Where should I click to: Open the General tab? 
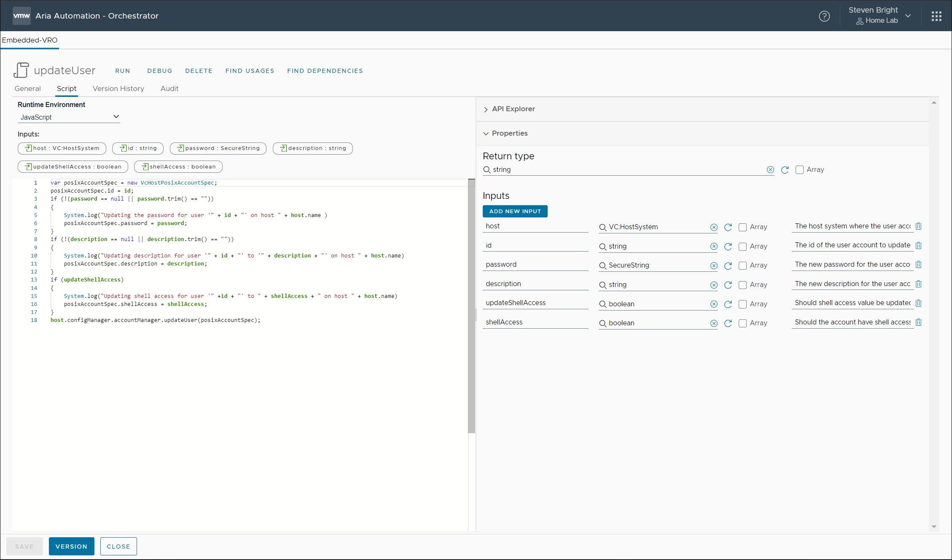click(x=27, y=88)
